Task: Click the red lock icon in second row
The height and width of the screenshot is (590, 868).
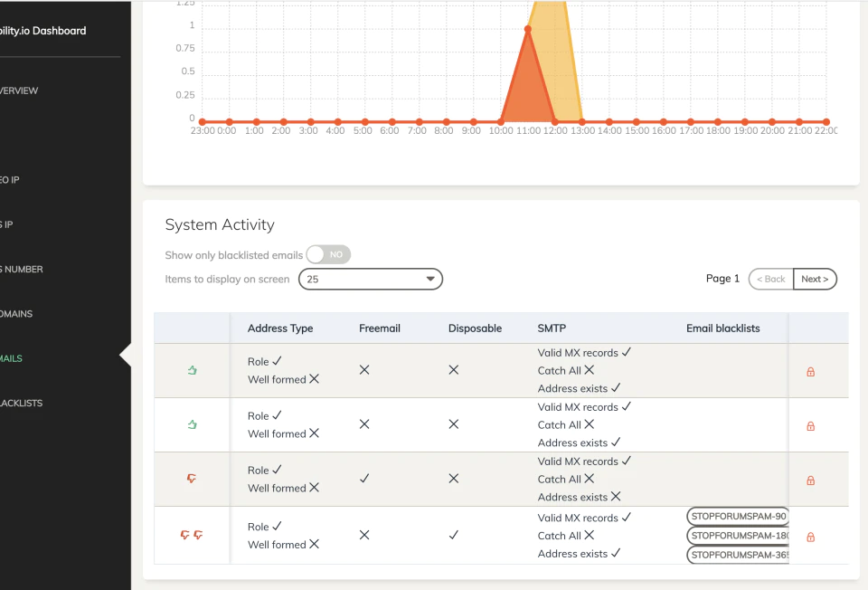Action: (810, 426)
